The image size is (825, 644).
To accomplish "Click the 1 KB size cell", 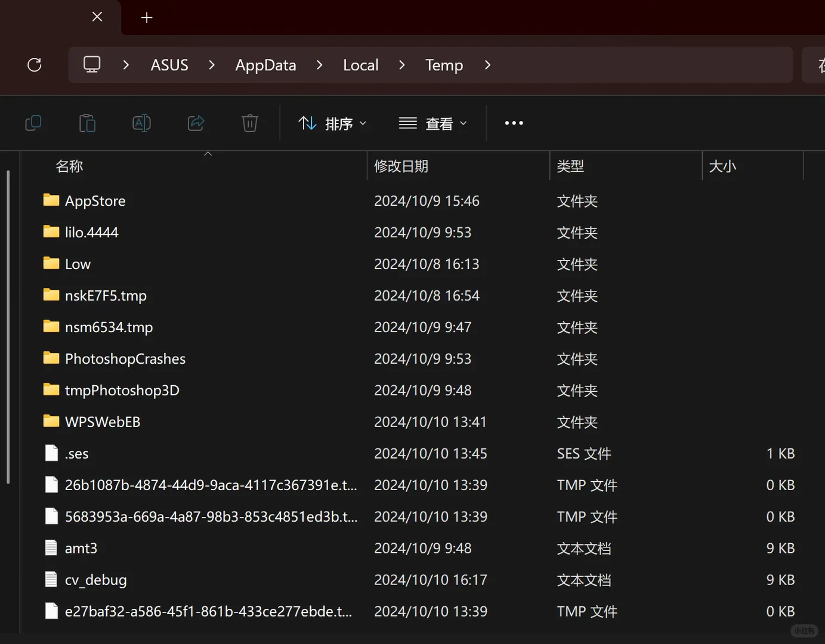I will [780, 454].
